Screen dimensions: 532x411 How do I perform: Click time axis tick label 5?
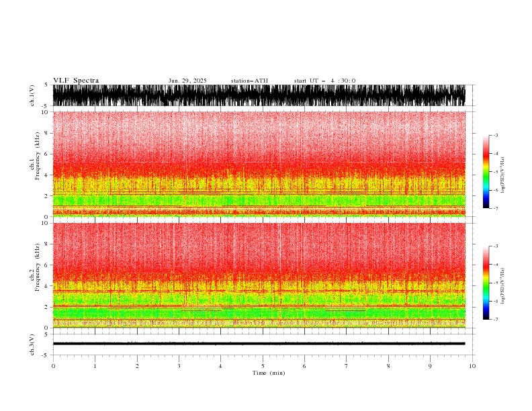[263, 366]
